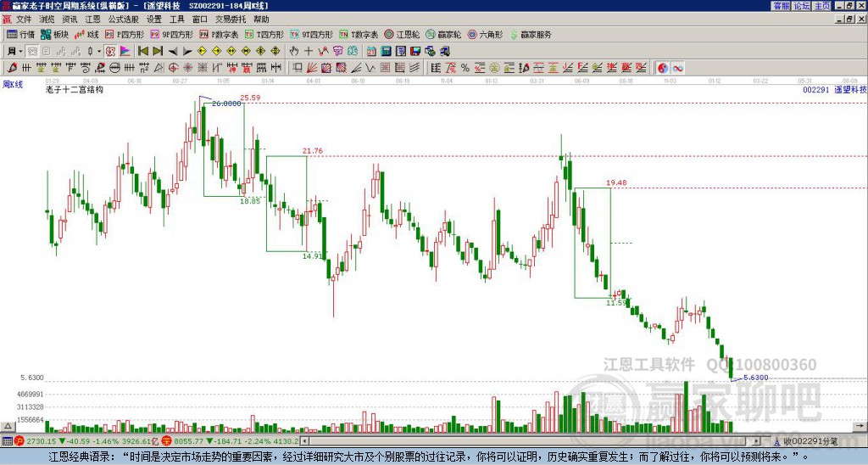Open 9T四方形 tool
This screenshot has width=868, height=465.
point(312,34)
